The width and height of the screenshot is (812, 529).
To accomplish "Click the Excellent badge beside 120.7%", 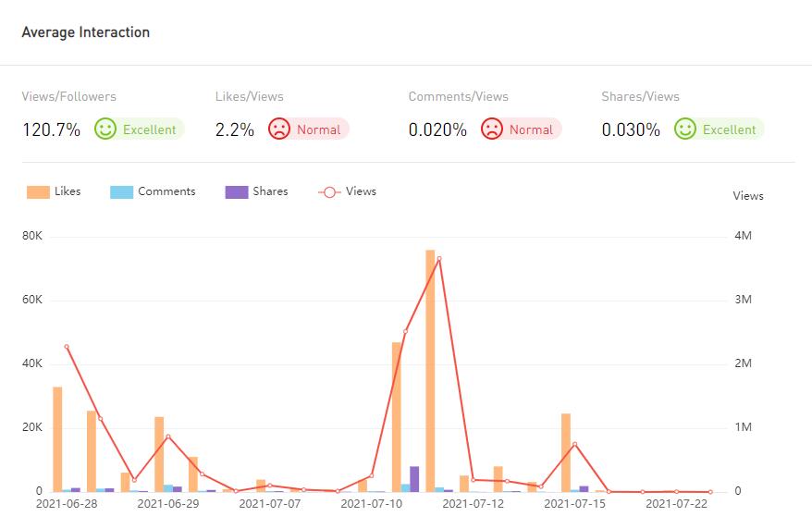I will coord(149,129).
